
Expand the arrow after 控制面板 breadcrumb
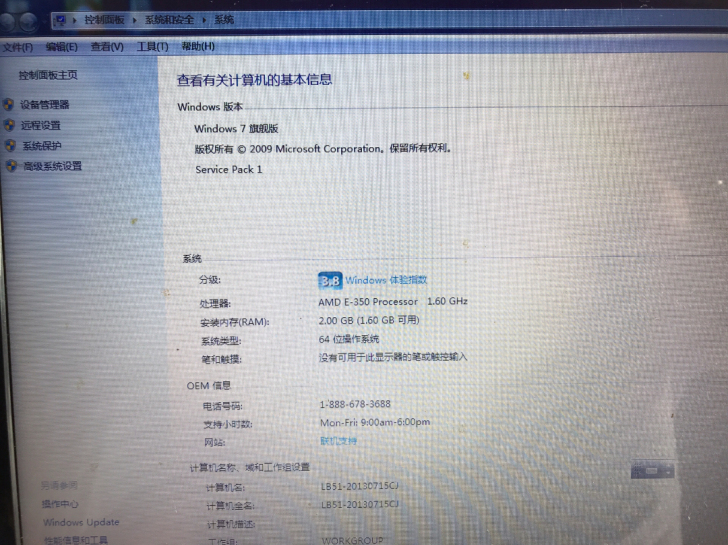pyautogui.click(x=135, y=20)
